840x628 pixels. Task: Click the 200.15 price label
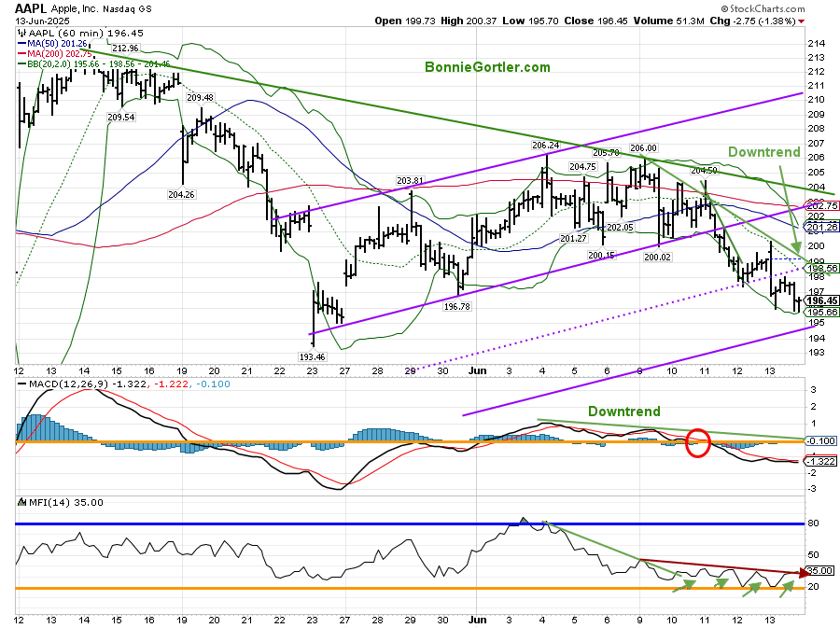coord(601,256)
